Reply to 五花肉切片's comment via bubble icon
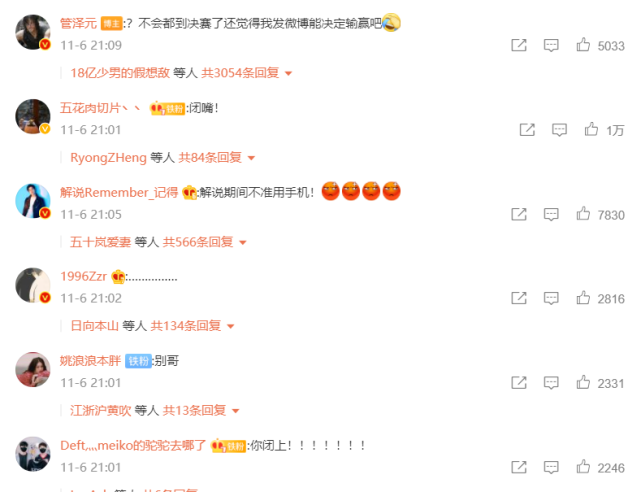Image resolution: width=641 pixels, height=492 pixels. pyautogui.click(x=559, y=130)
